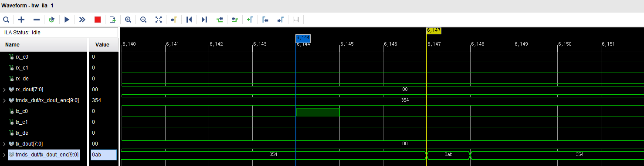Zoom in on the waveform
644x166 pixels.
[x=128, y=20]
